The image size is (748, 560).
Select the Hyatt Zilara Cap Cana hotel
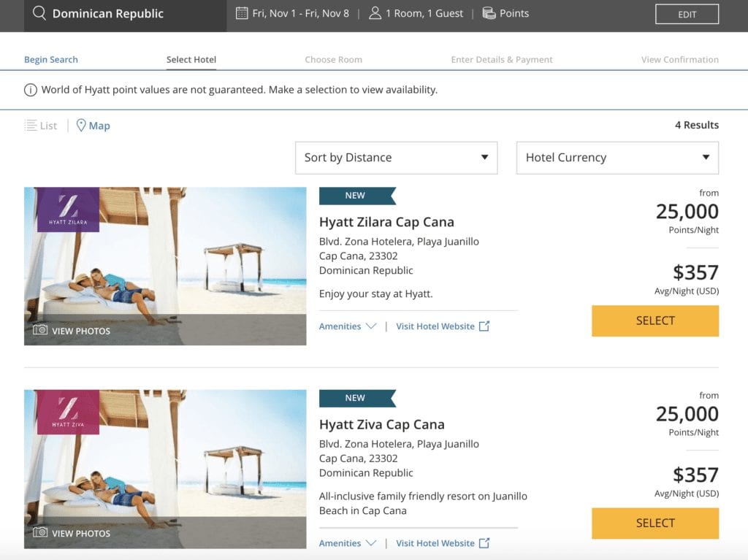click(655, 321)
